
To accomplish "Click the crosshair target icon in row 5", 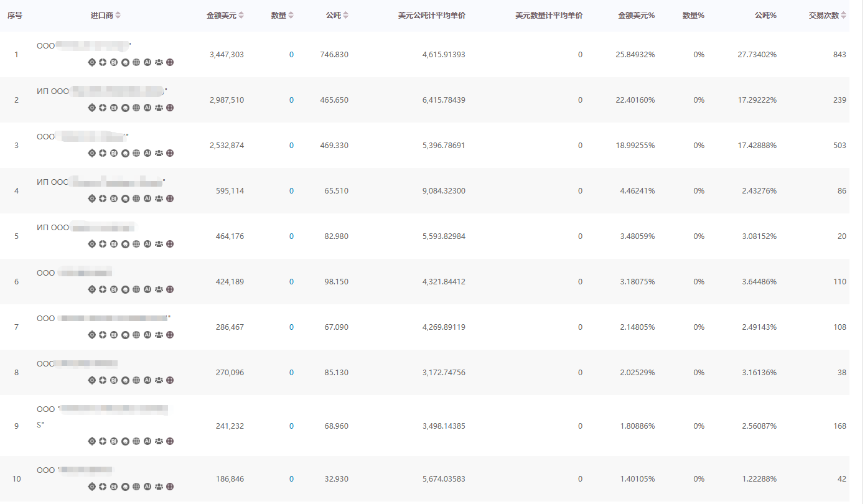I will 91,244.
